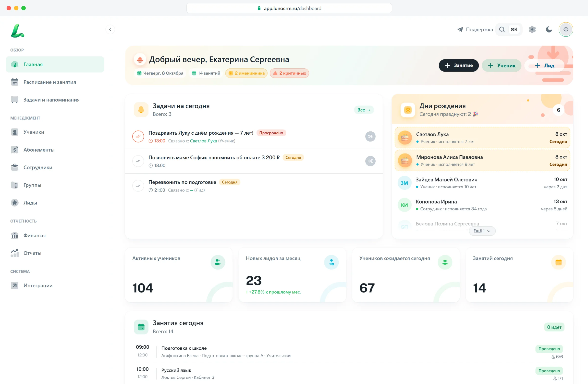Add a new student with + Ученик

[501, 65]
